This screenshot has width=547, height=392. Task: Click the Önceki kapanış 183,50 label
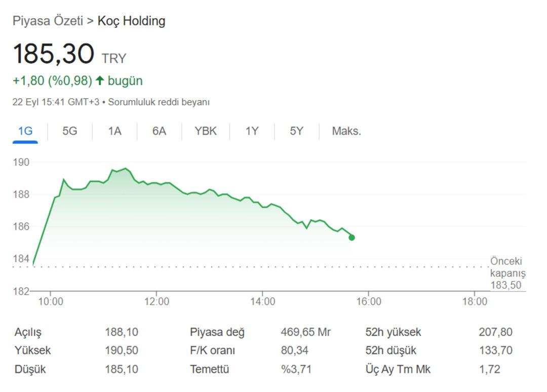click(507, 273)
